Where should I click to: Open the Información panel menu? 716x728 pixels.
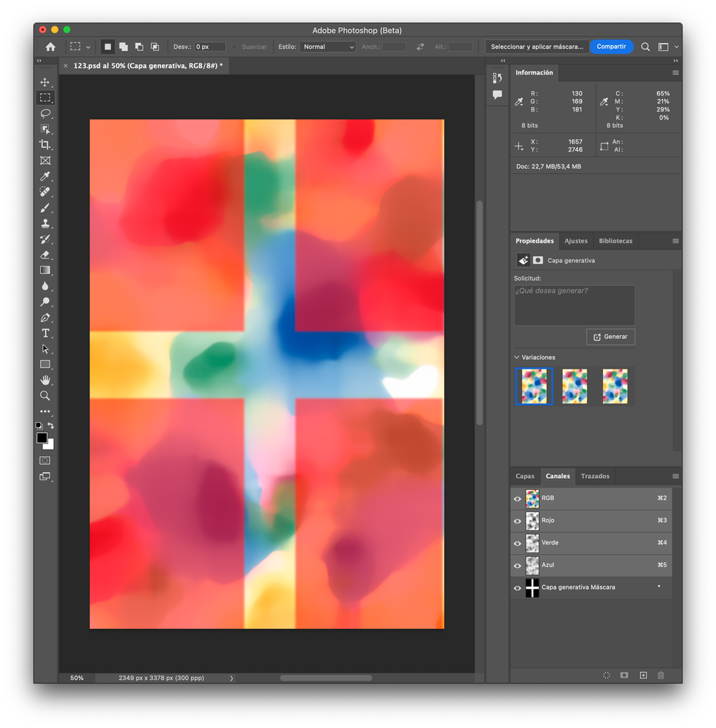[x=676, y=73]
